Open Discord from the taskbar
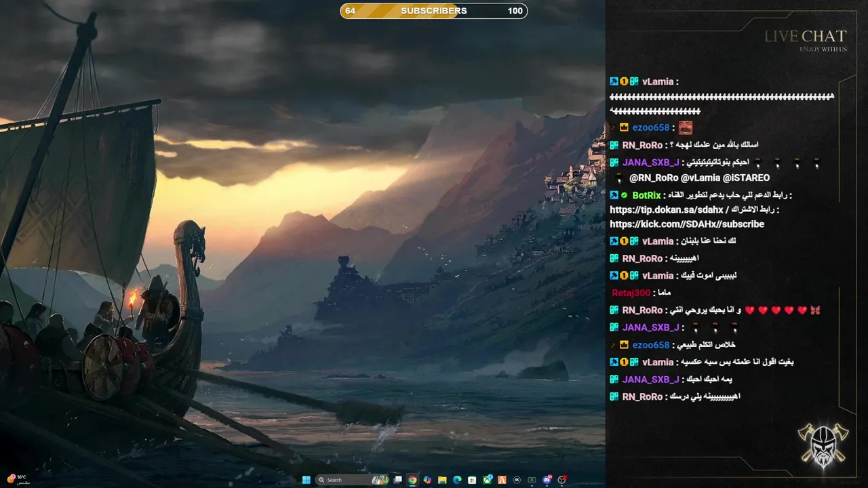 point(547,480)
